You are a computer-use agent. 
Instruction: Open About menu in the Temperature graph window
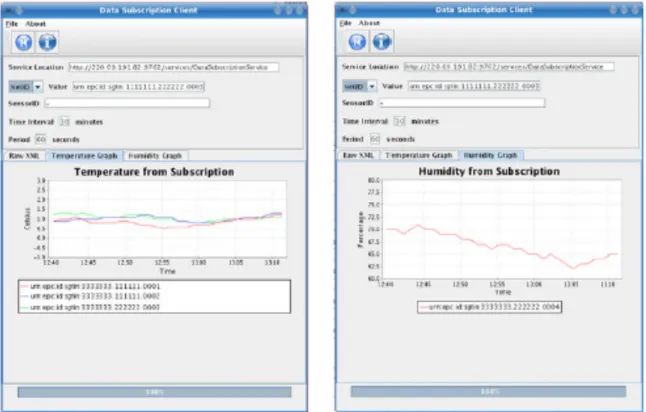point(35,24)
